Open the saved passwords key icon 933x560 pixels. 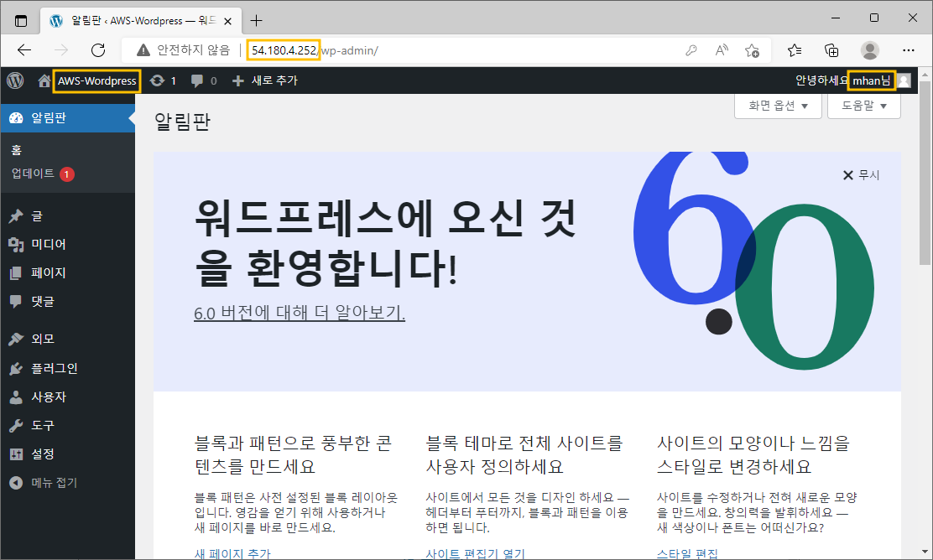pos(691,50)
